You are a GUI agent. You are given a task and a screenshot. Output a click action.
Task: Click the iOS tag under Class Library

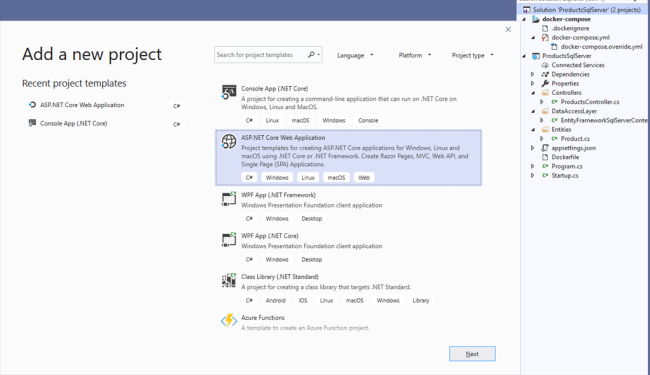tap(303, 300)
